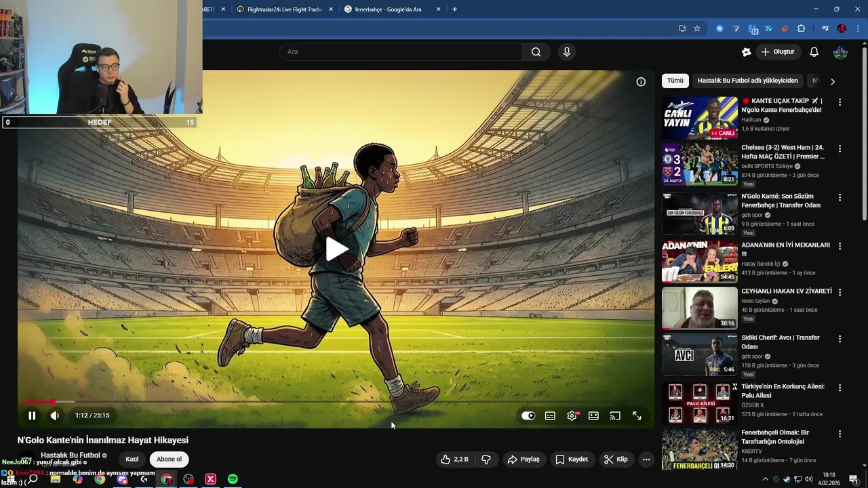868x488 pixels.
Task: Click the Paylaş share button
Action: pyautogui.click(x=524, y=460)
